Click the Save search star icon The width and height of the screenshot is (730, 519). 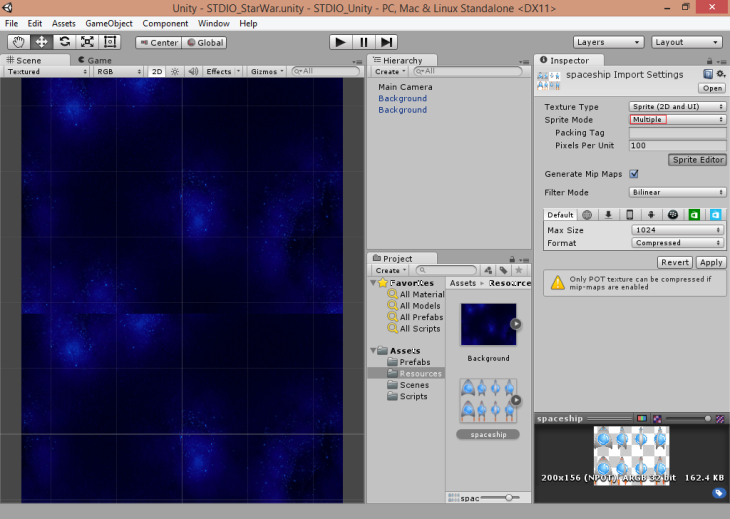point(519,270)
